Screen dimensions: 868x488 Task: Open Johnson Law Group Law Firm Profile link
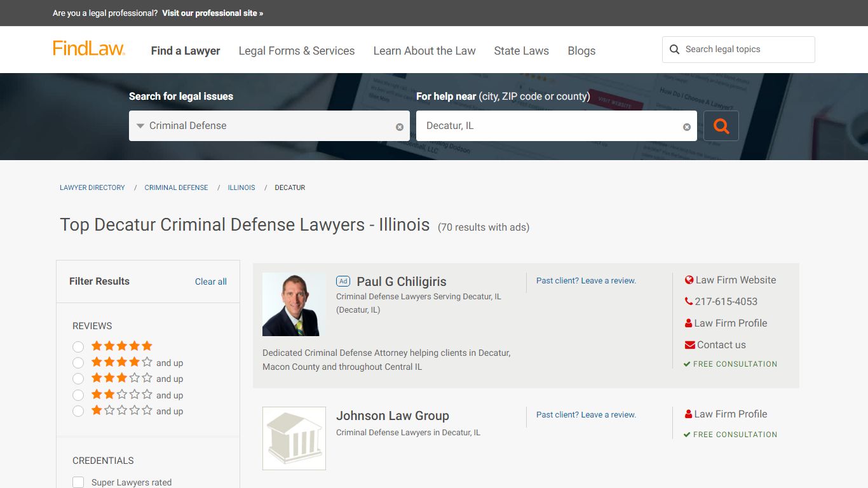[731, 414]
